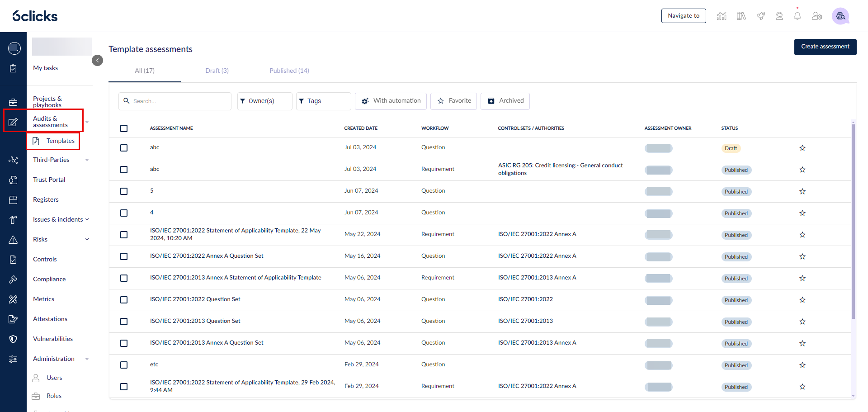The image size is (868, 412).
Task: Open the Tags filter dropdown
Action: point(324,101)
